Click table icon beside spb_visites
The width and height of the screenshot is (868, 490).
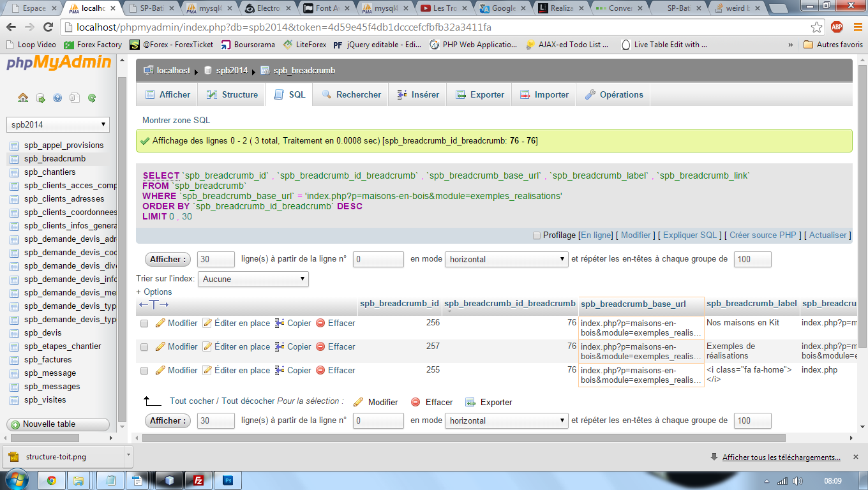click(14, 400)
